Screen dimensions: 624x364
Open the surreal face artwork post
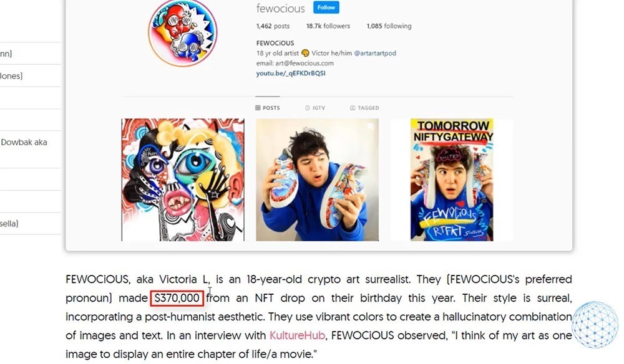183,180
